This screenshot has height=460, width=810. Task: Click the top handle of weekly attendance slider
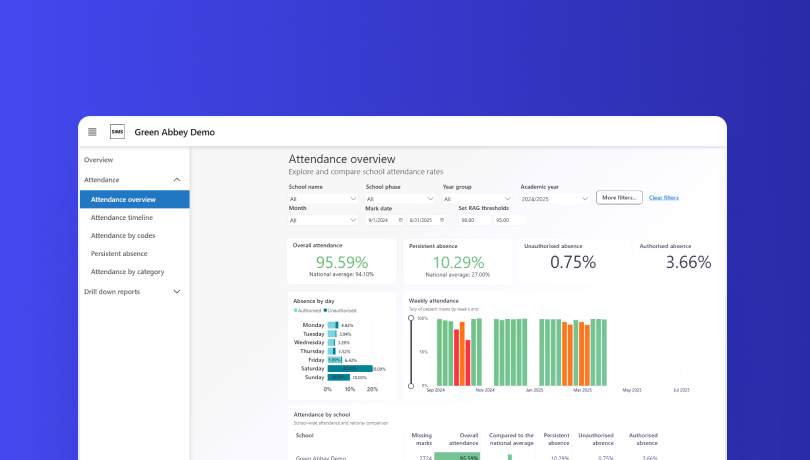411,319
